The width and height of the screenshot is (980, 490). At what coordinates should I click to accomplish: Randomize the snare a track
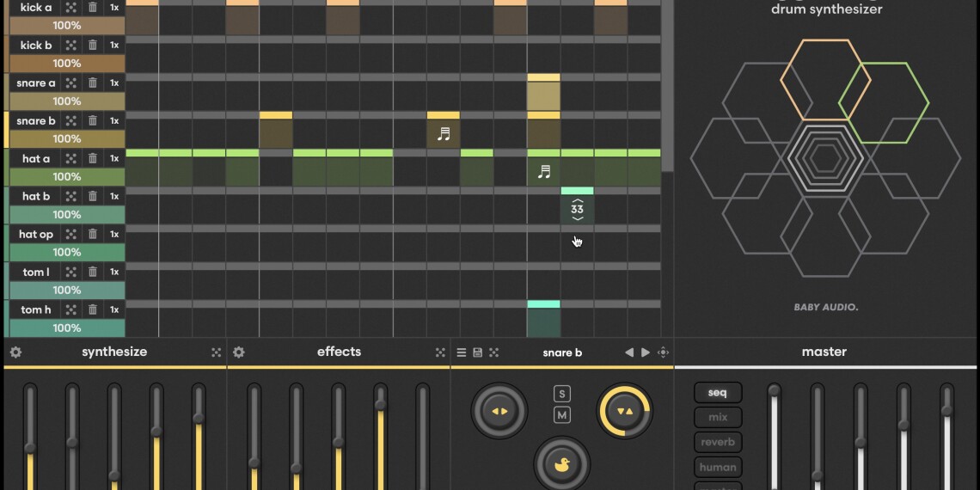tap(71, 83)
